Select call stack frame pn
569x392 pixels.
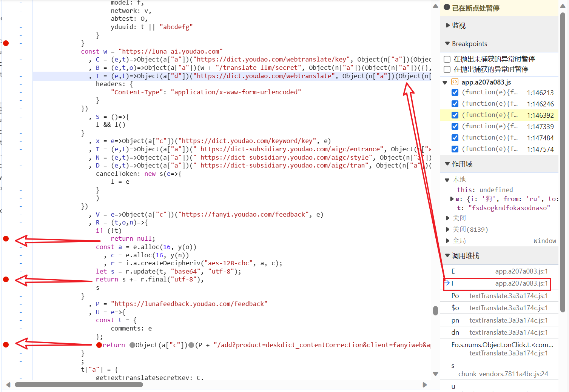tap(499, 320)
